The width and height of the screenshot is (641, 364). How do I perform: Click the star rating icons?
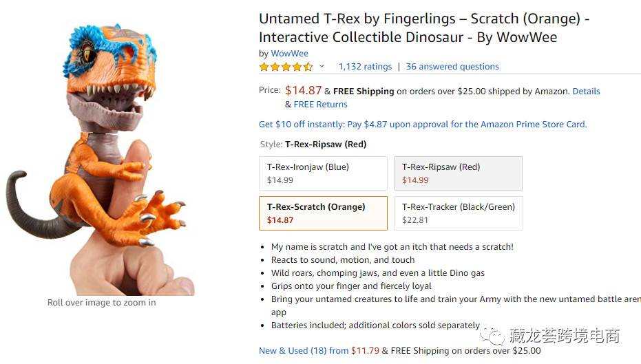(x=286, y=67)
